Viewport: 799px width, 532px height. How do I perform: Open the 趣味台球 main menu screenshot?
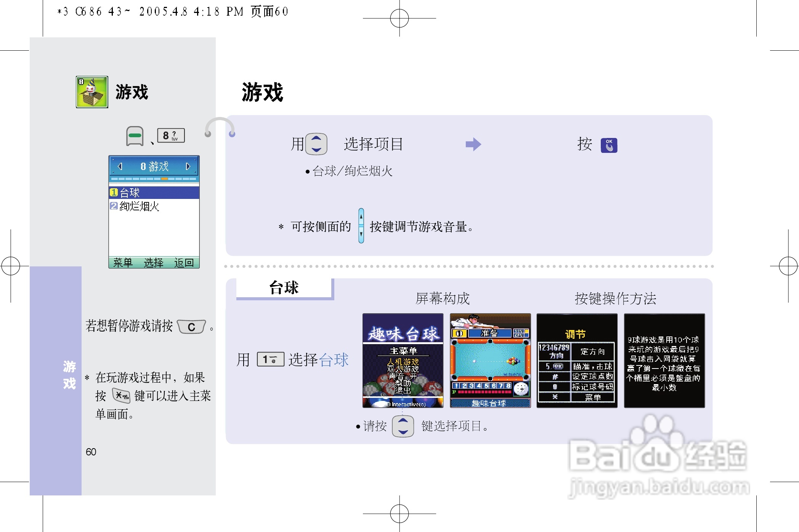[x=403, y=361]
